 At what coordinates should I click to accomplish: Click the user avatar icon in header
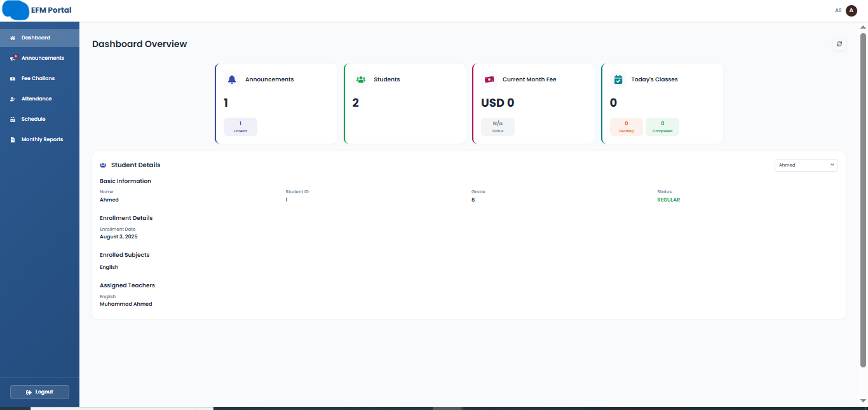[x=851, y=10]
